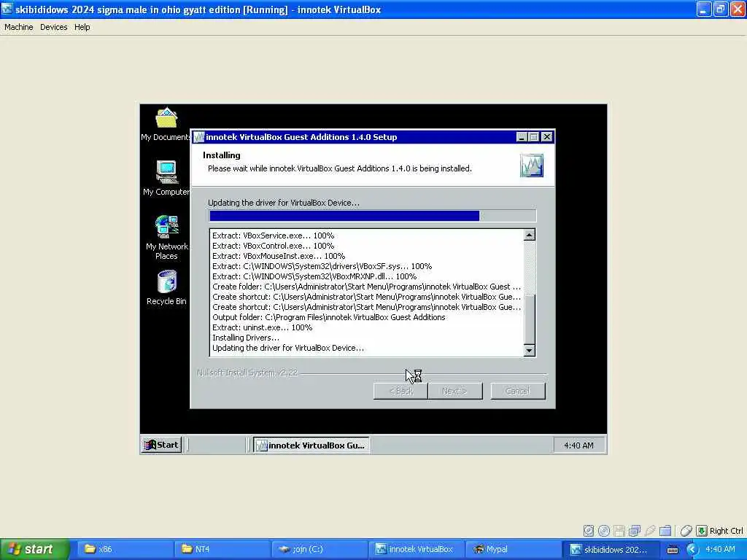747x560 pixels.
Task: Open the Machine menu in VirtualBox
Action: 18,27
